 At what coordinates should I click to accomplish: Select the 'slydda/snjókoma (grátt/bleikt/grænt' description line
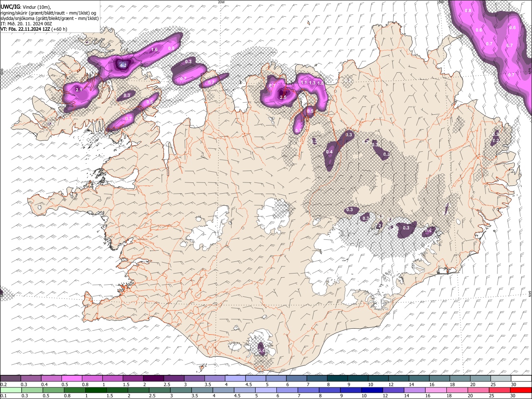(x=49, y=18)
